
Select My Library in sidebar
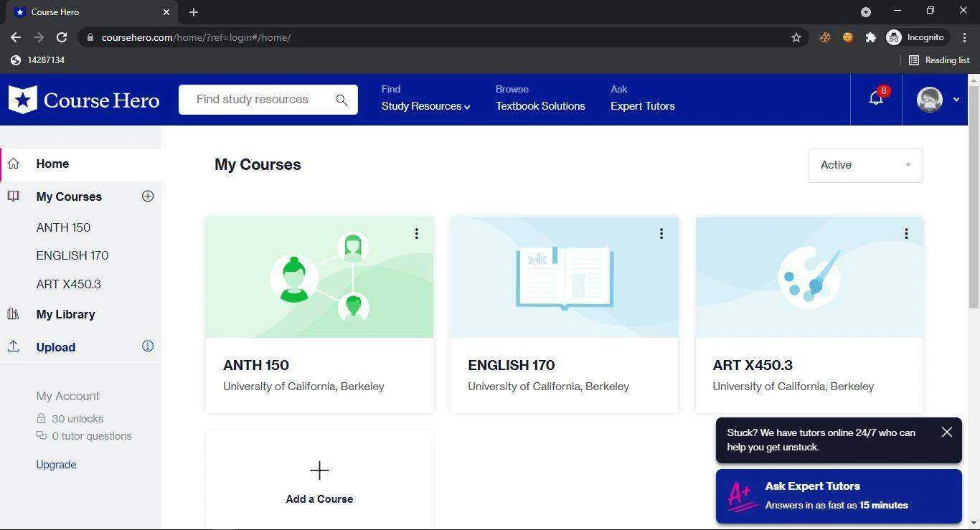65,314
